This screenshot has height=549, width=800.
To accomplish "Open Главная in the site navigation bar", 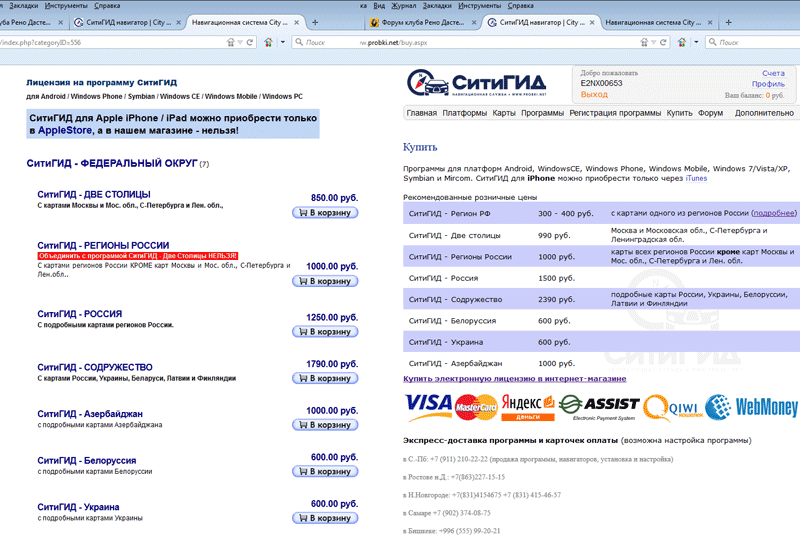I will [x=421, y=113].
